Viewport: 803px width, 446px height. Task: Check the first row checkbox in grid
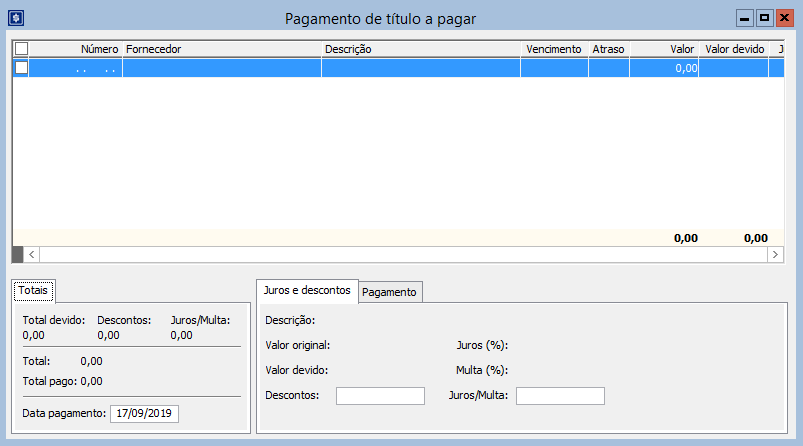coord(21,68)
